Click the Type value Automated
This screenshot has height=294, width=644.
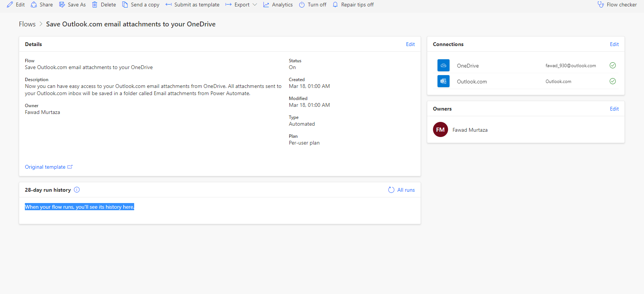click(x=302, y=124)
